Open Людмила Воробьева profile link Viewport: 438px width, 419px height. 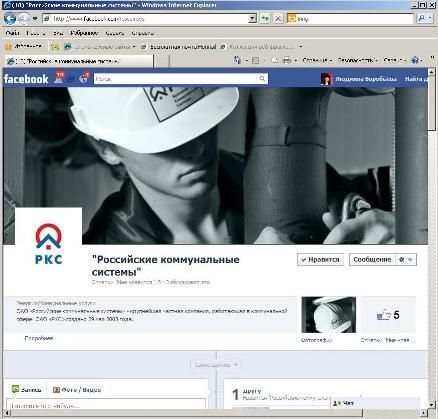[366, 79]
